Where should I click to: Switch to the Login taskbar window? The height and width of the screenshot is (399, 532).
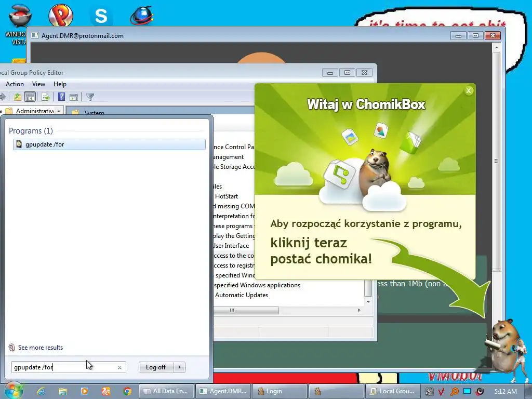[x=280, y=391]
